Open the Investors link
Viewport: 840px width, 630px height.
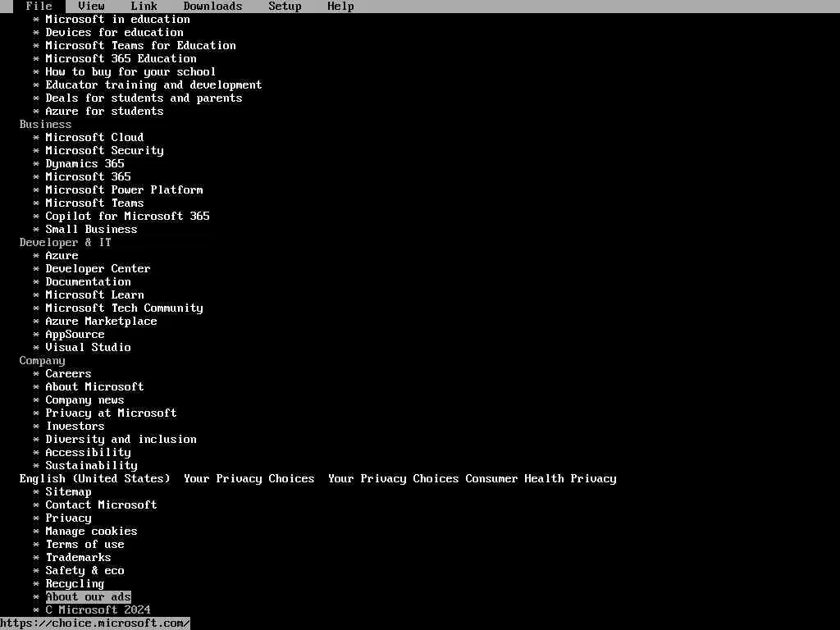point(75,426)
